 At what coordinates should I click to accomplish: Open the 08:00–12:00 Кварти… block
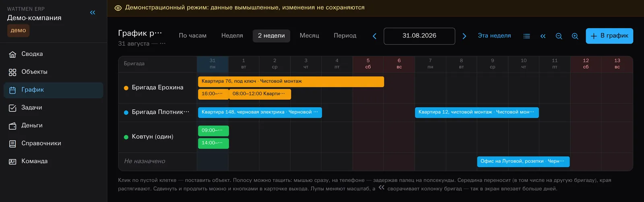tap(260, 94)
